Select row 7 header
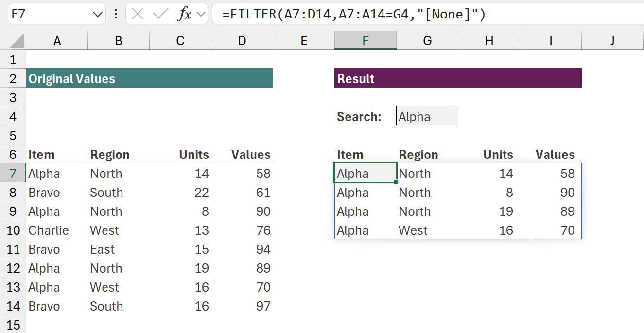 tap(13, 173)
